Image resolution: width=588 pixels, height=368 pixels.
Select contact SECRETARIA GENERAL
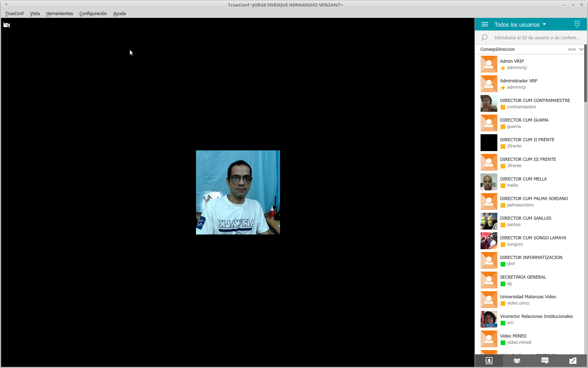click(x=523, y=280)
